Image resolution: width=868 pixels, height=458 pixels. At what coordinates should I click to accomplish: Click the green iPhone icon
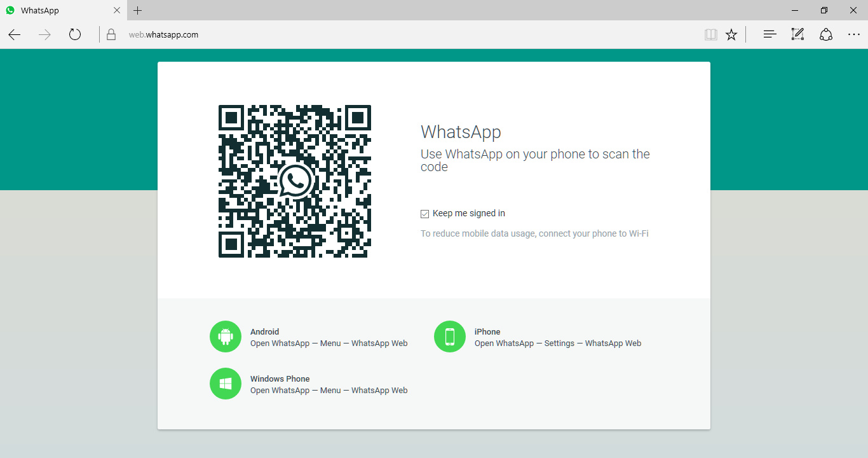click(450, 337)
